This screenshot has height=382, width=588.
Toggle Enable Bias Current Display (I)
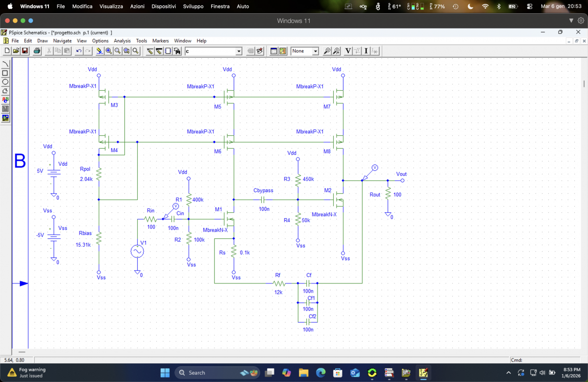point(366,51)
